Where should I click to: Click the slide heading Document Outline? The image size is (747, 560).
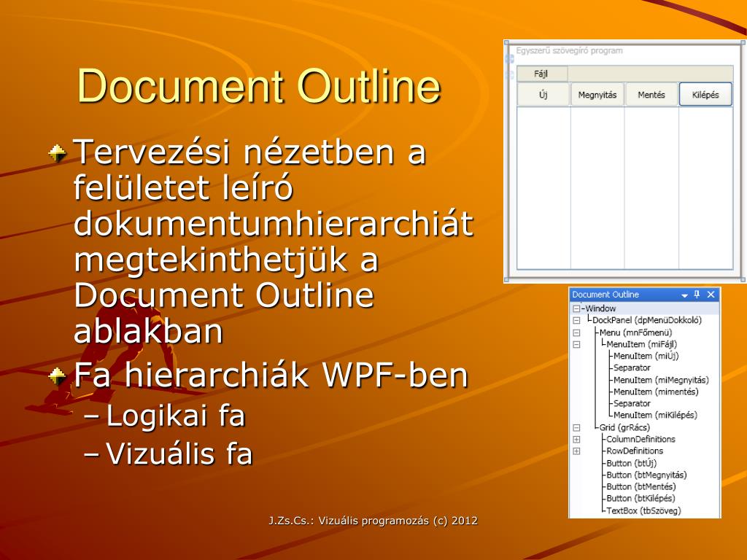[259, 86]
